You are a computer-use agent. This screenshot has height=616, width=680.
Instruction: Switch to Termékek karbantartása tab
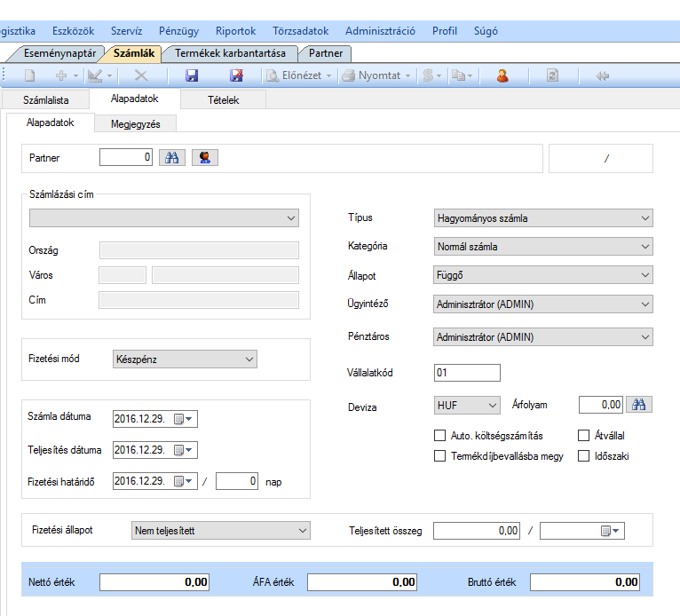230,53
